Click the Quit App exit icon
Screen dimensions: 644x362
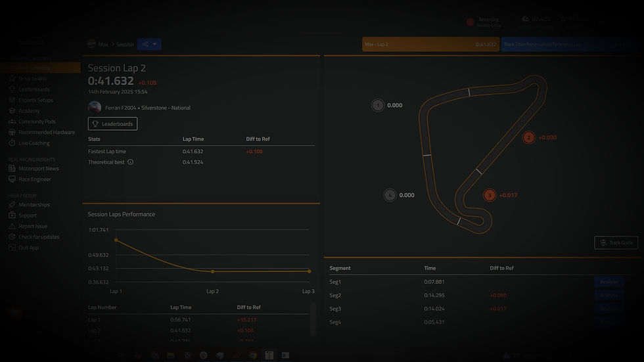tap(12, 248)
